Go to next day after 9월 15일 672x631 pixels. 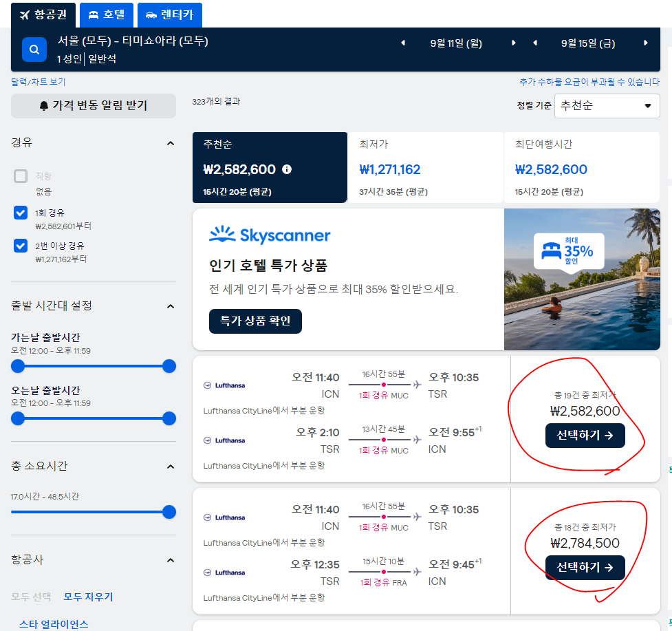(645, 43)
